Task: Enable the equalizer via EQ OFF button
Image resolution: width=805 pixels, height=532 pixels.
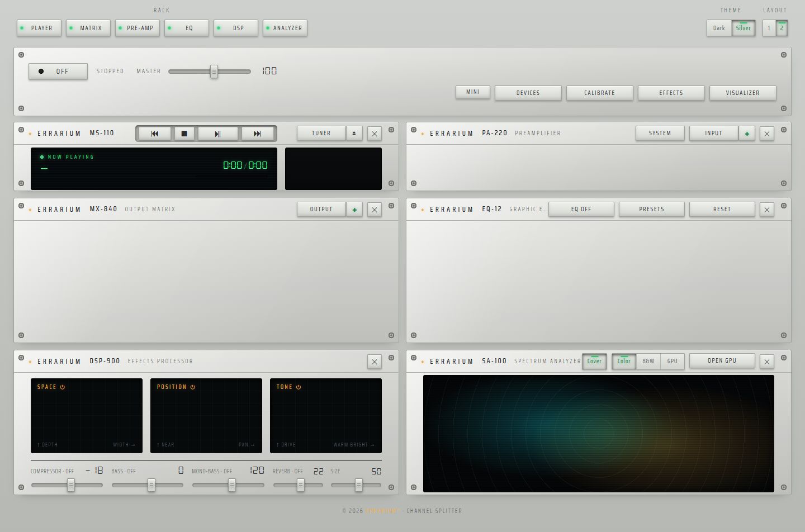Action: [581, 209]
